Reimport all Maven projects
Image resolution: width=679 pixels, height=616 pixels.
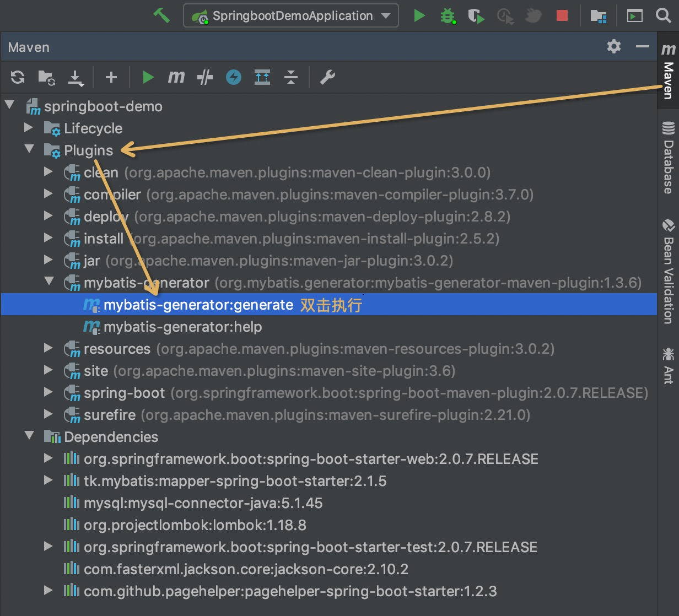point(18,77)
